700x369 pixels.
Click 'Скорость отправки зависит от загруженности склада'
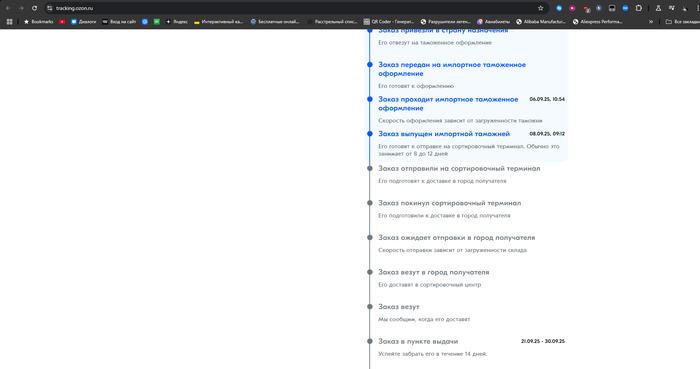pos(452,250)
